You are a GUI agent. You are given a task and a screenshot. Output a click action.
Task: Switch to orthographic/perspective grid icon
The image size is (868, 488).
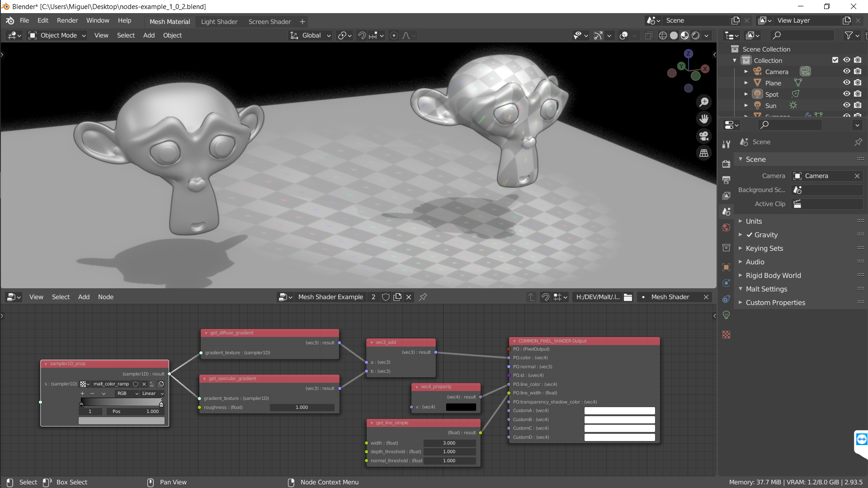[x=704, y=153]
